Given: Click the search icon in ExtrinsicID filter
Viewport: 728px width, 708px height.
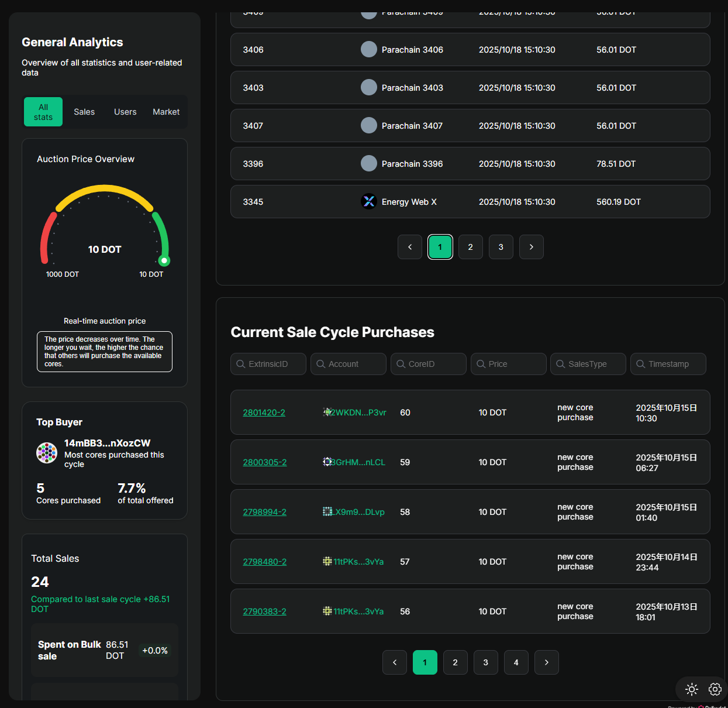Looking at the screenshot, I should (x=241, y=364).
